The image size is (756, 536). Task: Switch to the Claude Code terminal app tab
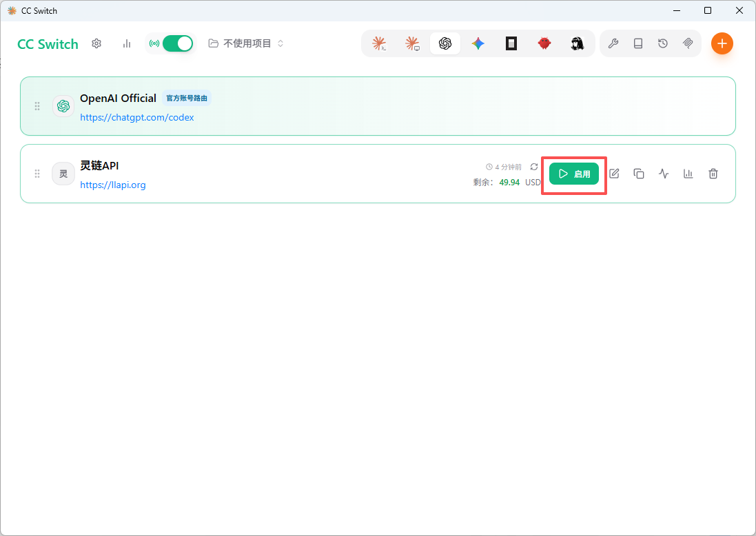[380, 43]
